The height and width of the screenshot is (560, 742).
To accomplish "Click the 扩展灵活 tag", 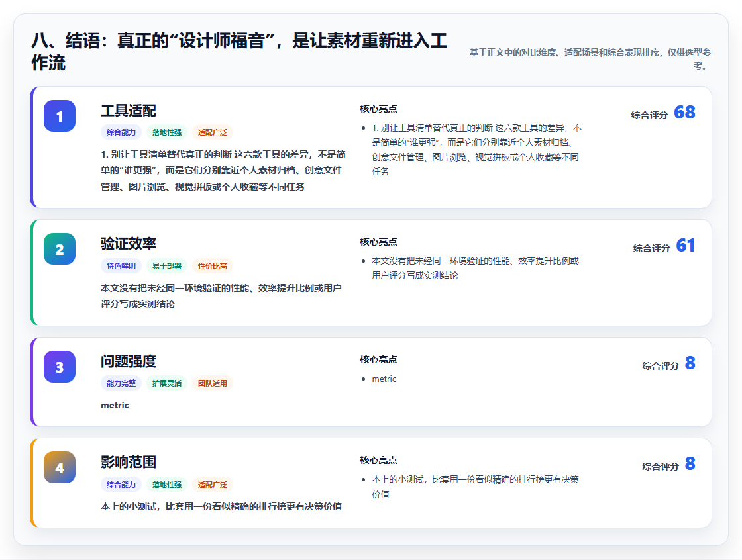I will pos(166,383).
